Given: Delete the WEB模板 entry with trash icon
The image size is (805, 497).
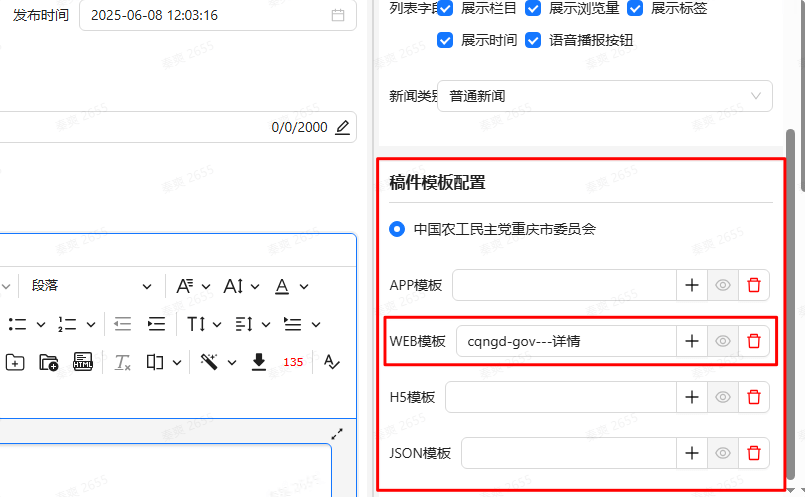Looking at the screenshot, I should coord(754,341).
